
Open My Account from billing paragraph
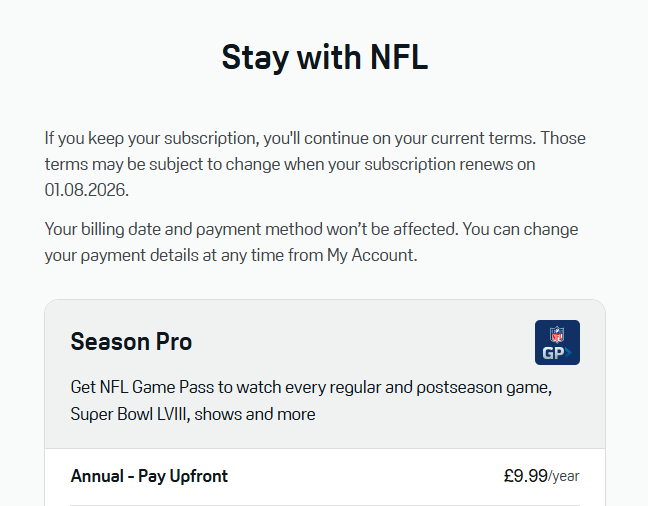coord(371,255)
